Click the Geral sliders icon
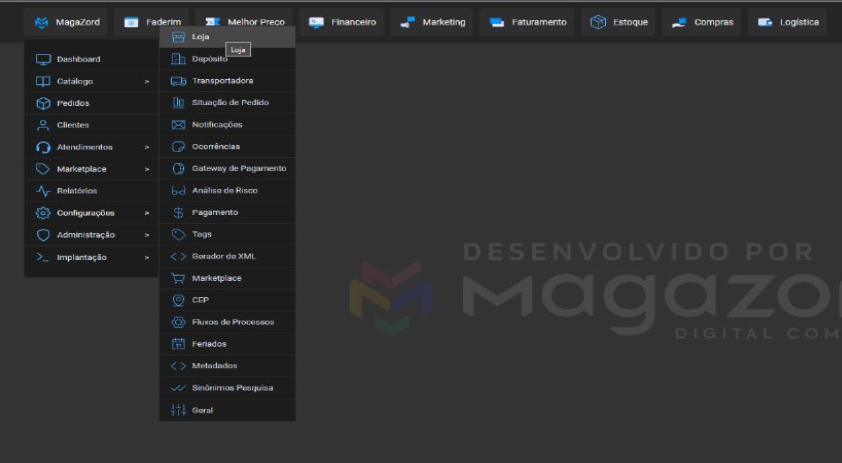Screen dimensions: 842x463 (x=178, y=410)
